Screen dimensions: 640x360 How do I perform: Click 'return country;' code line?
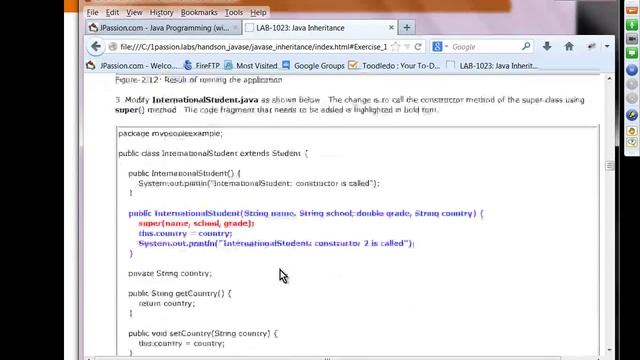pyautogui.click(x=167, y=304)
